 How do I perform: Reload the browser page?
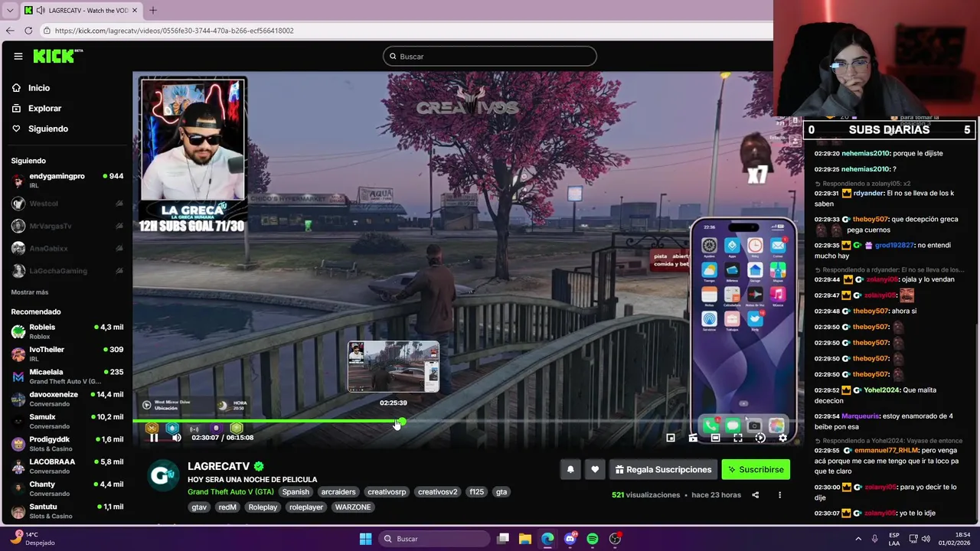(x=28, y=31)
